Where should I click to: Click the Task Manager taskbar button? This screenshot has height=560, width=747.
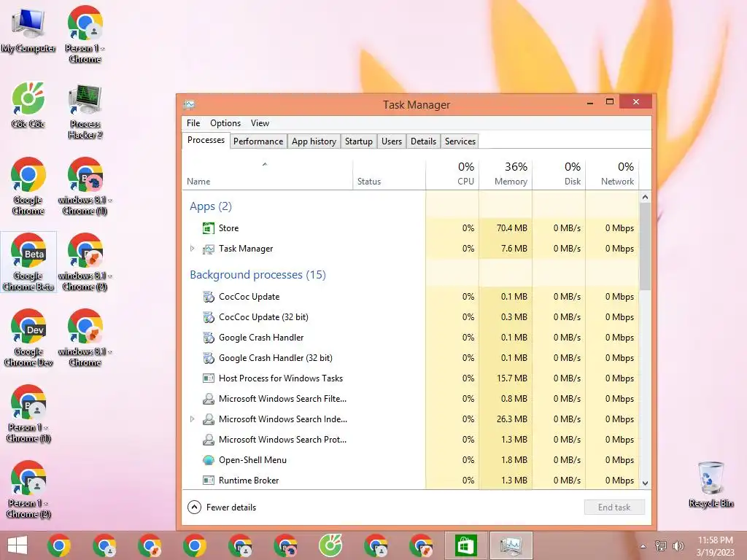[x=511, y=545]
